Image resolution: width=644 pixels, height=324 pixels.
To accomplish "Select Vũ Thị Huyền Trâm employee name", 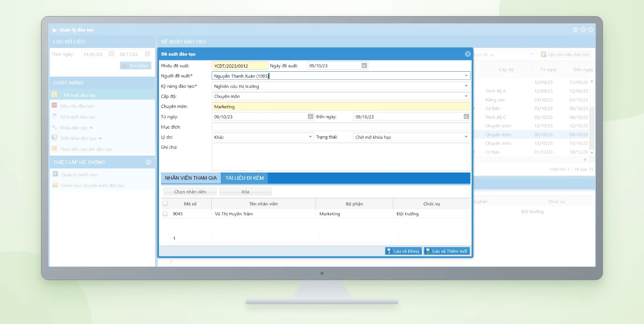I will 234,214.
